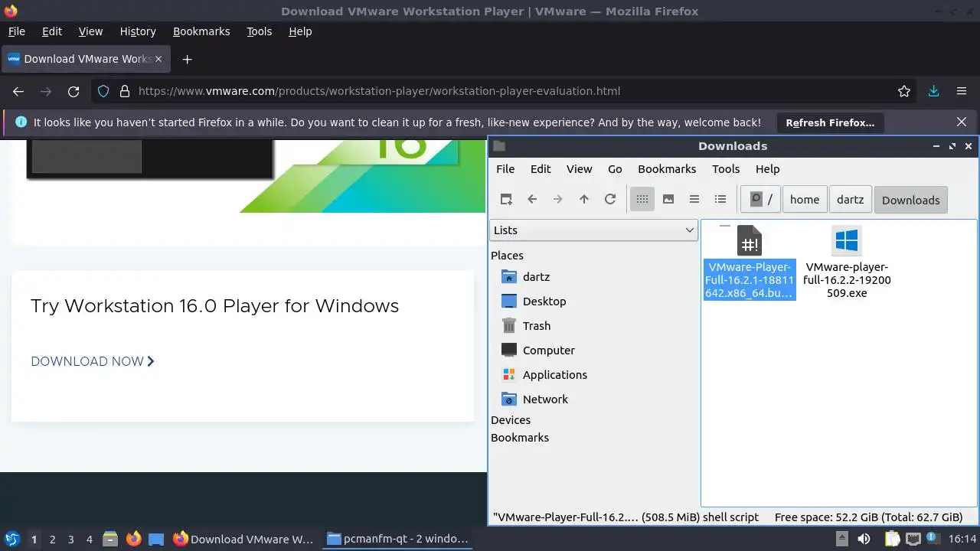Open the Lubuntu start menu in taskbar

point(11,539)
